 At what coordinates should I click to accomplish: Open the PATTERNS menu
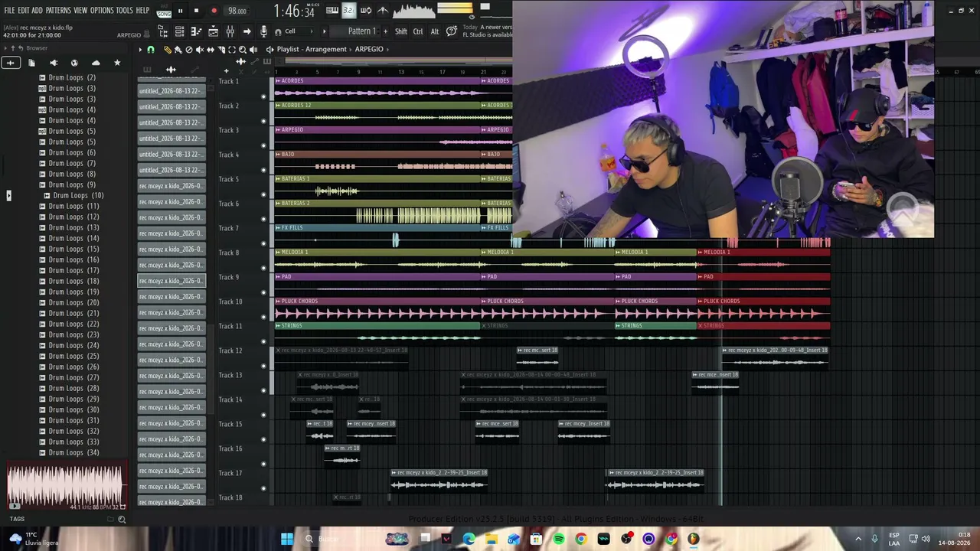tap(58, 11)
